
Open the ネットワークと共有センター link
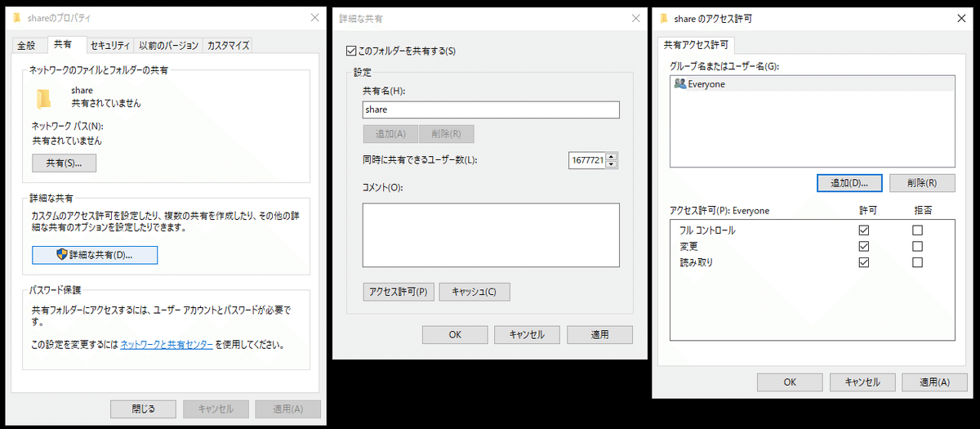pos(167,345)
